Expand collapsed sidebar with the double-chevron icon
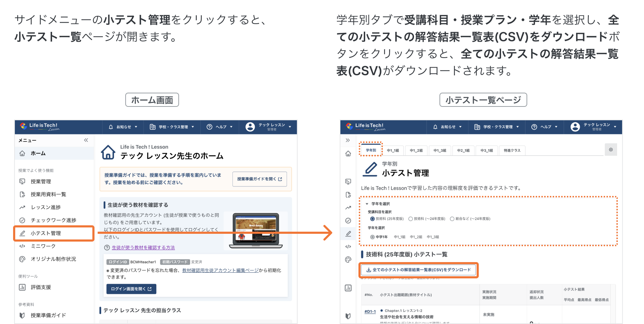Screen dimensions: 644x324 [348, 140]
